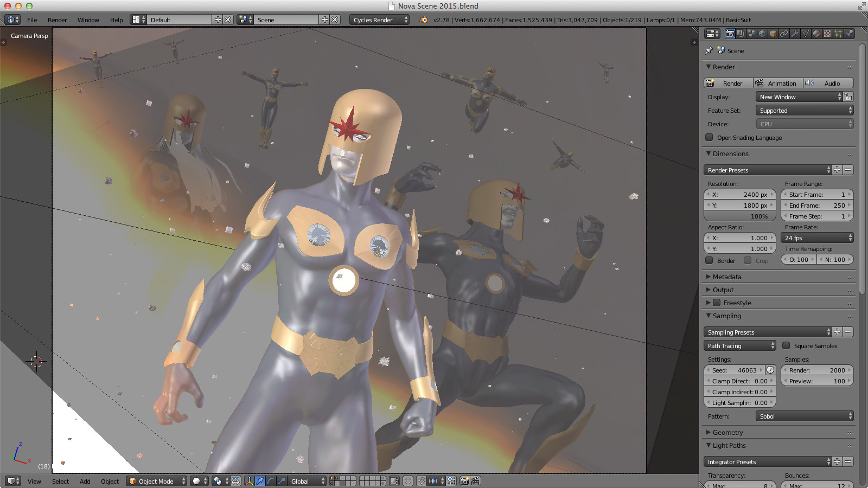Open the Material properties tab (sphere icon)
868x488 pixels.
816,34
